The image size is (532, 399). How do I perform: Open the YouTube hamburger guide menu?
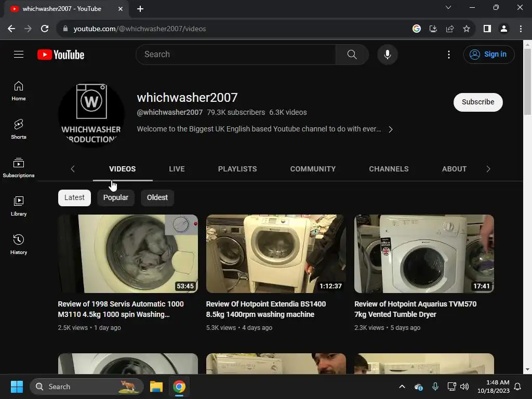click(x=19, y=54)
